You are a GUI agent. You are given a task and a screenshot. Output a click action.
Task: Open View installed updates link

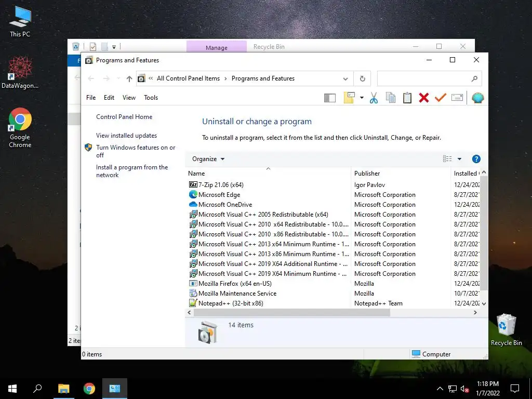click(x=127, y=136)
